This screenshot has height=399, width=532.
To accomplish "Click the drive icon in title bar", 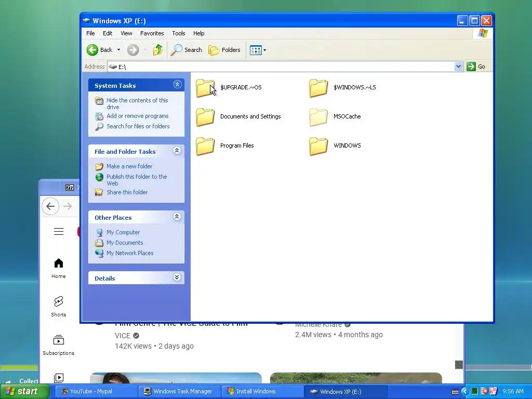I will click(87, 21).
